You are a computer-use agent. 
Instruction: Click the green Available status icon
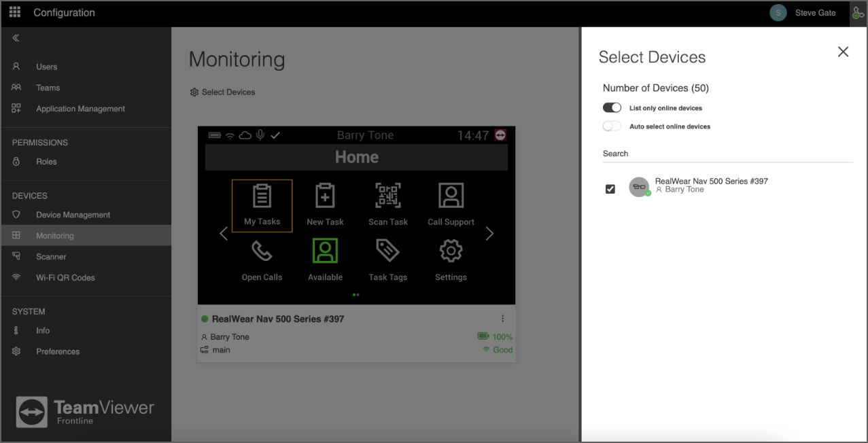pyautogui.click(x=325, y=251)
